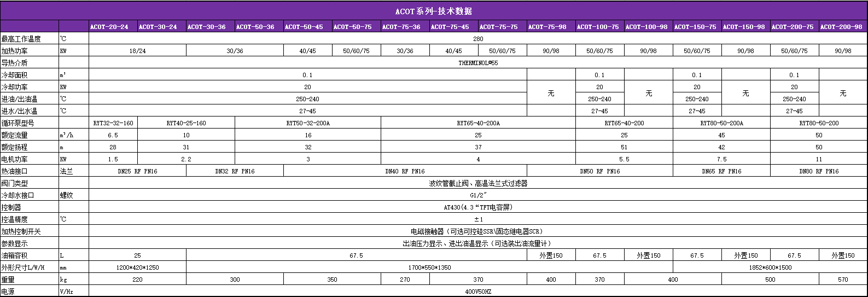Click the RYT80-50-200A pump model cell

[x=721, y=123]
